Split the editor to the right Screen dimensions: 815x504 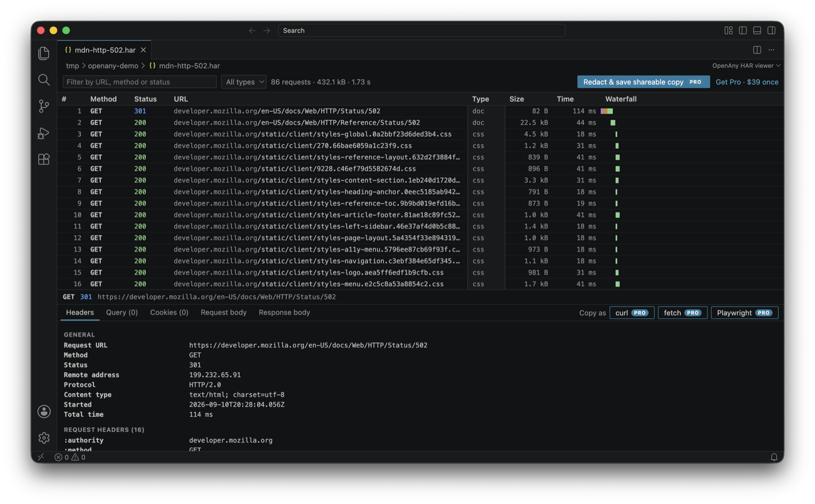click(757, 50)
